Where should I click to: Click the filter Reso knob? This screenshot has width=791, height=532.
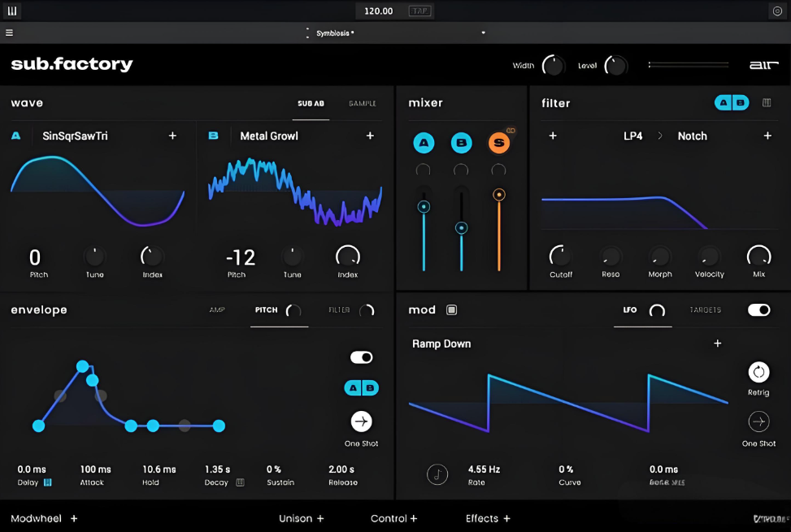click(611, 257)
